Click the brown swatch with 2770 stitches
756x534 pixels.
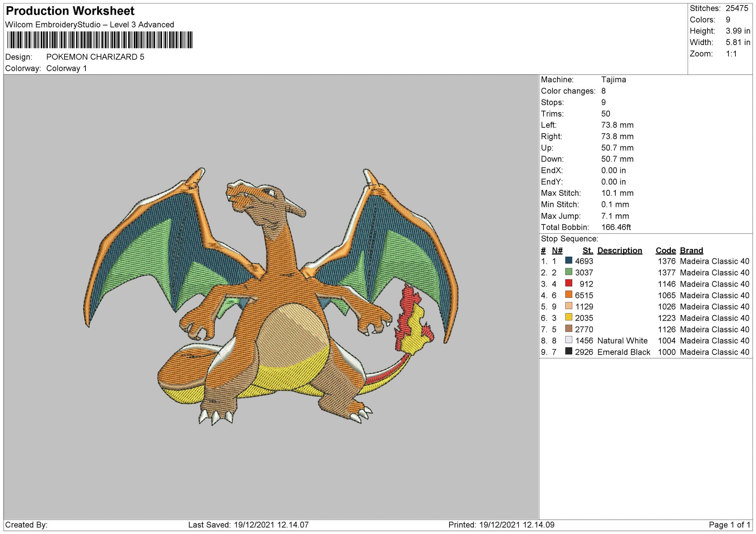pos(569,329)
